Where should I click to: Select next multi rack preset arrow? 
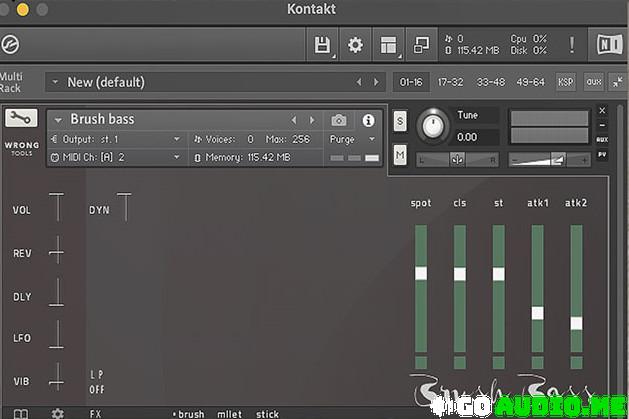pos(376,82)
